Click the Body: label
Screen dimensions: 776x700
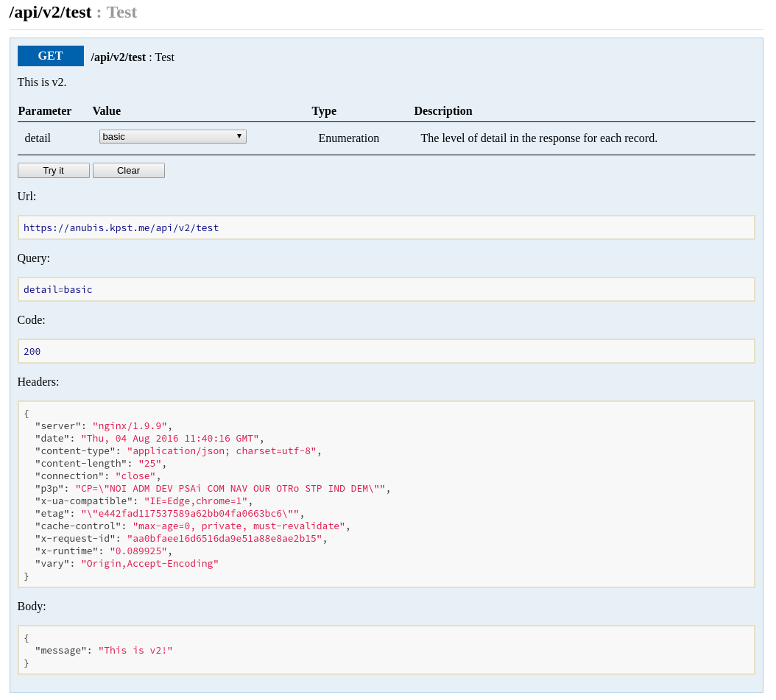click(x=32, y=606)
